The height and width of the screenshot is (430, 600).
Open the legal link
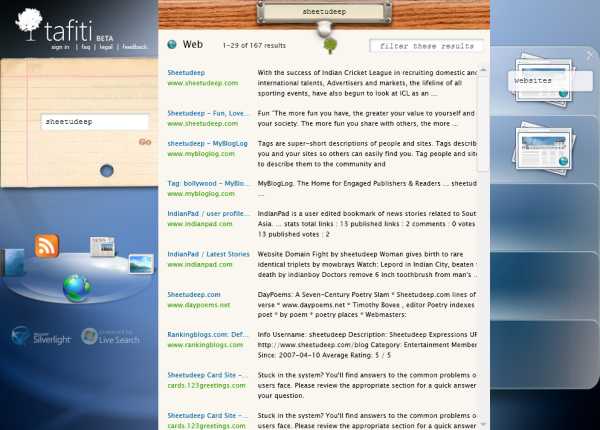click(x=106, y=47)
